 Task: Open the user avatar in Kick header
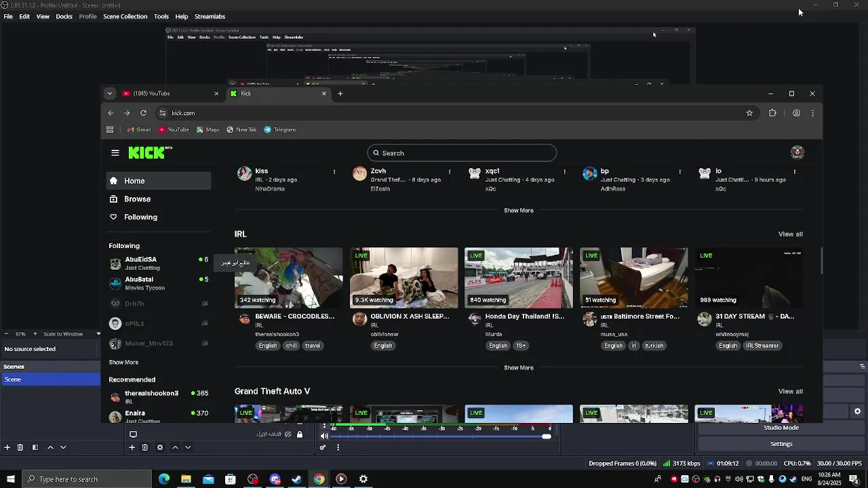click(x=797, y=152)
